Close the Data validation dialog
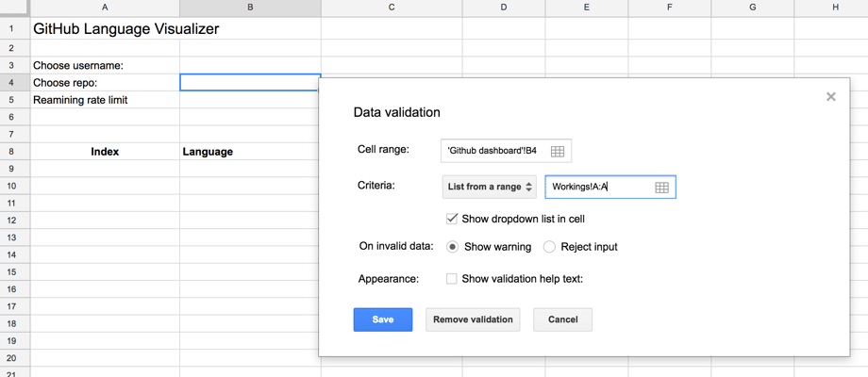Viewport: 868px width, 377px height. (831, 97)
